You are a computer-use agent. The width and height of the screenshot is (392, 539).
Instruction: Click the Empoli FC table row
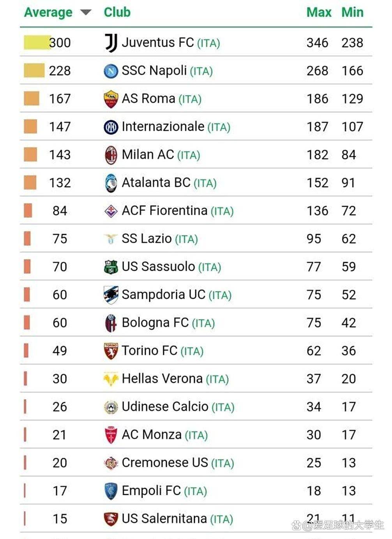pyautogui.click(x=195, y=491)
